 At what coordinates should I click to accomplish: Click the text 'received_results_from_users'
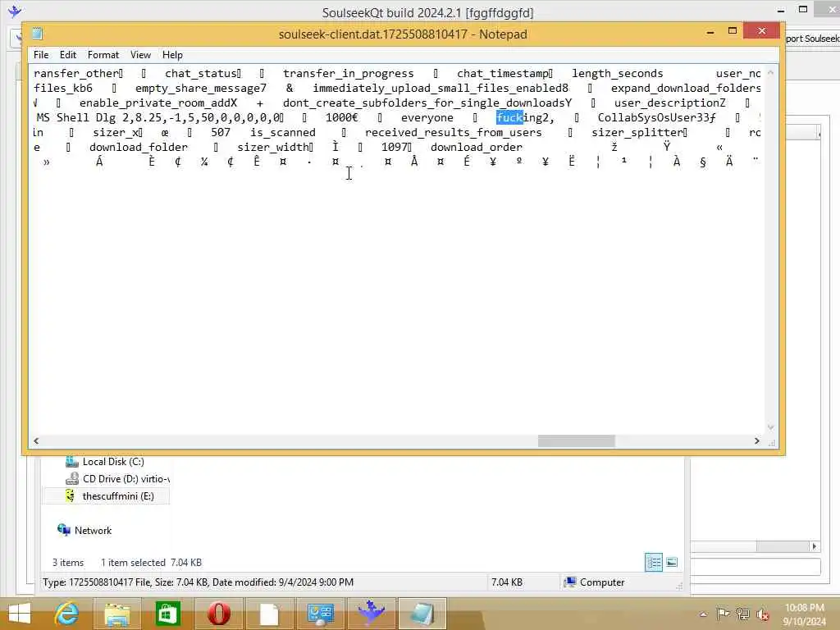click(453, 132)
